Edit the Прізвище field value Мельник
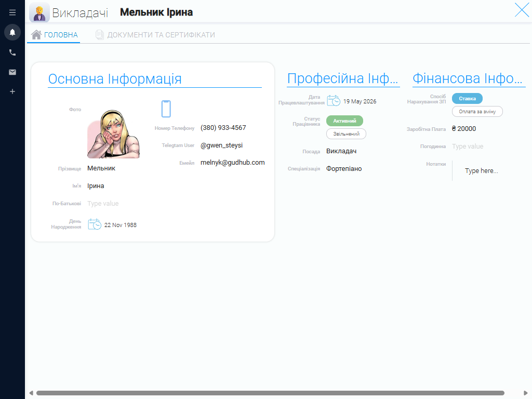The width and height of the screenshot is (532, 399). point(101,168)
